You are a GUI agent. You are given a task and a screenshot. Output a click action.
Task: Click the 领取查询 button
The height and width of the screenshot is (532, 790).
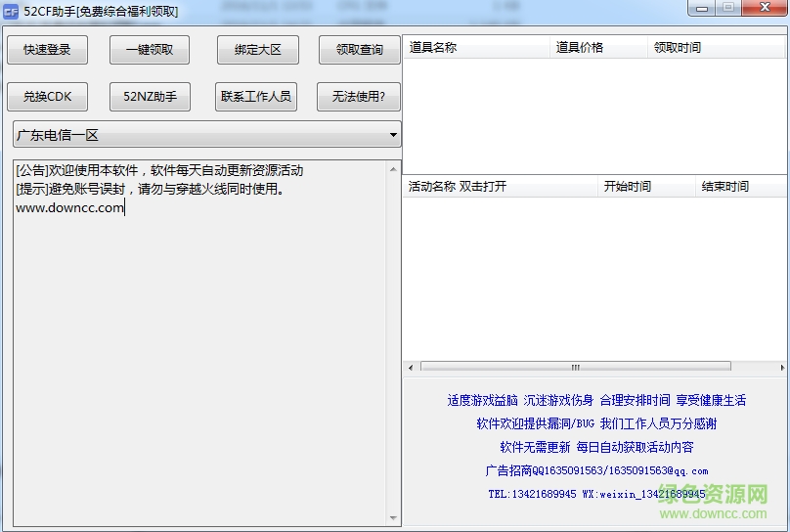click(x=360, y=50)
